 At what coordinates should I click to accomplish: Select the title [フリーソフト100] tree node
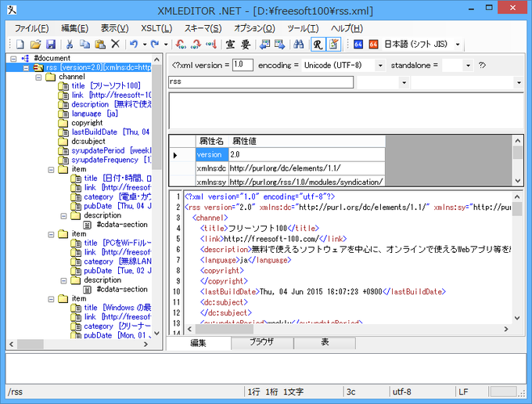click(x=106, y=86)
